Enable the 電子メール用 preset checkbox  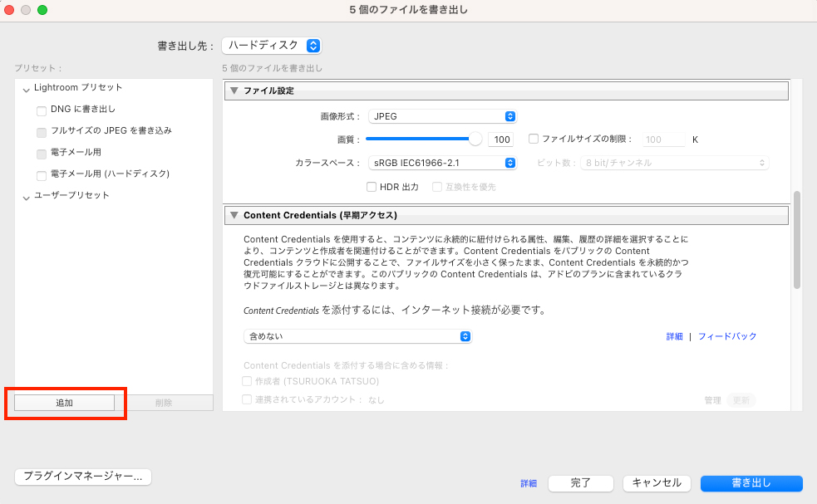click(x=41, y=153)
